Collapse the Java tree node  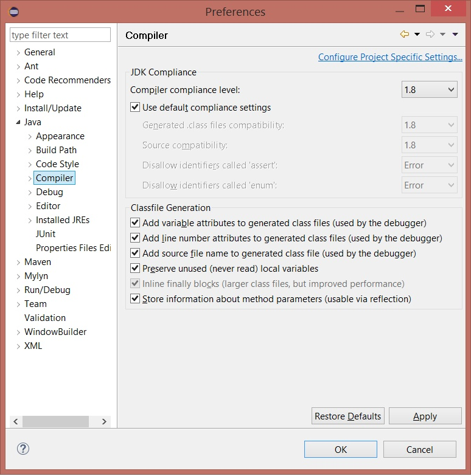point(18,122)
